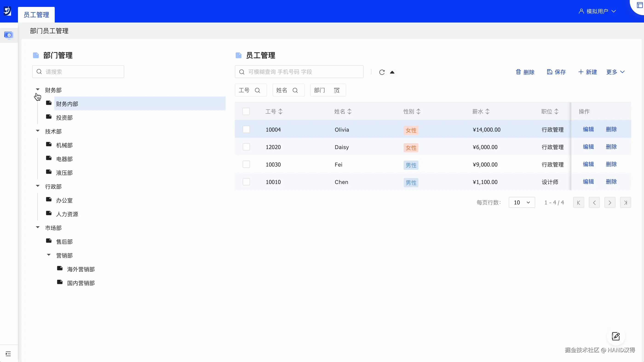This screenshot has width=644, height=362.
Task: Click the collapse filter up-arrow icon
Action: click(392, 72)
